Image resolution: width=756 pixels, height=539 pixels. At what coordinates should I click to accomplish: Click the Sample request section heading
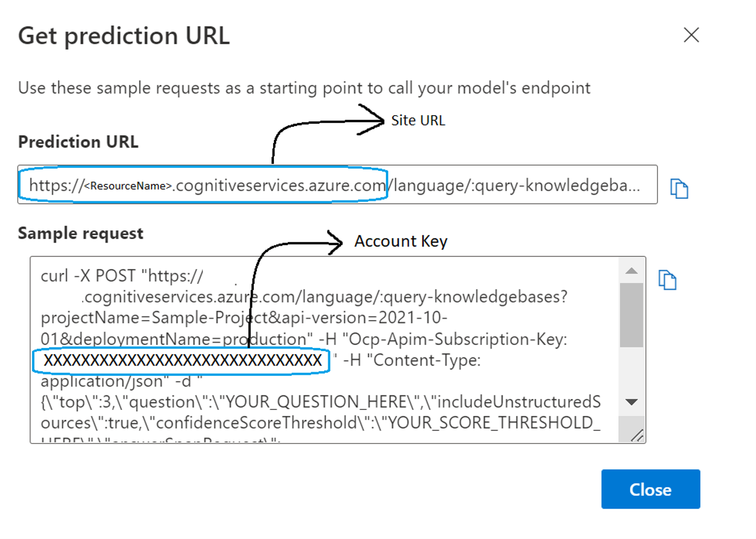[x=81, y=232]
